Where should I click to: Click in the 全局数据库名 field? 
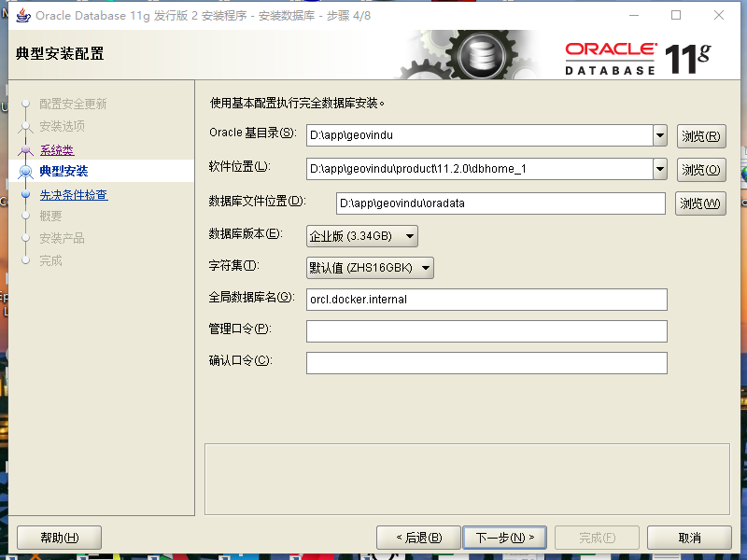pos(486,300)
